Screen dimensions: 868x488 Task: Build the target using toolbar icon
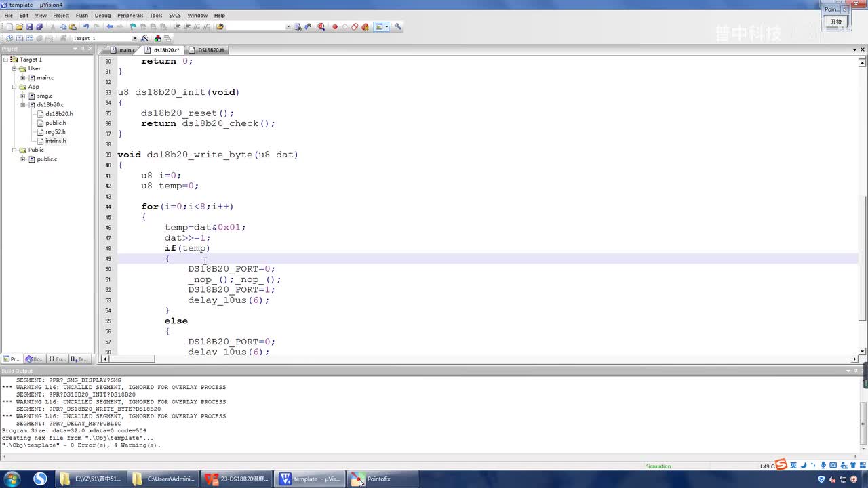click(20, 38)
